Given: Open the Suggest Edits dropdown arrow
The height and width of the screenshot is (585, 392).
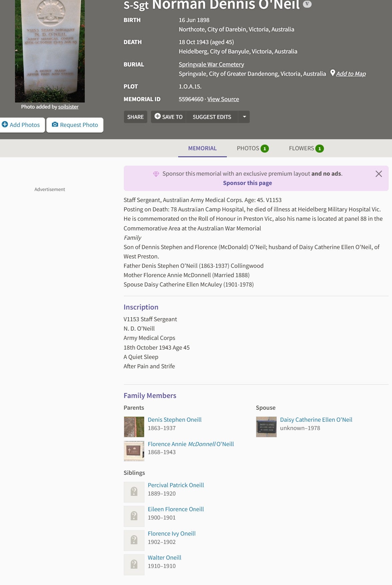Looking at the screenshot, I should tap(244, 117).
